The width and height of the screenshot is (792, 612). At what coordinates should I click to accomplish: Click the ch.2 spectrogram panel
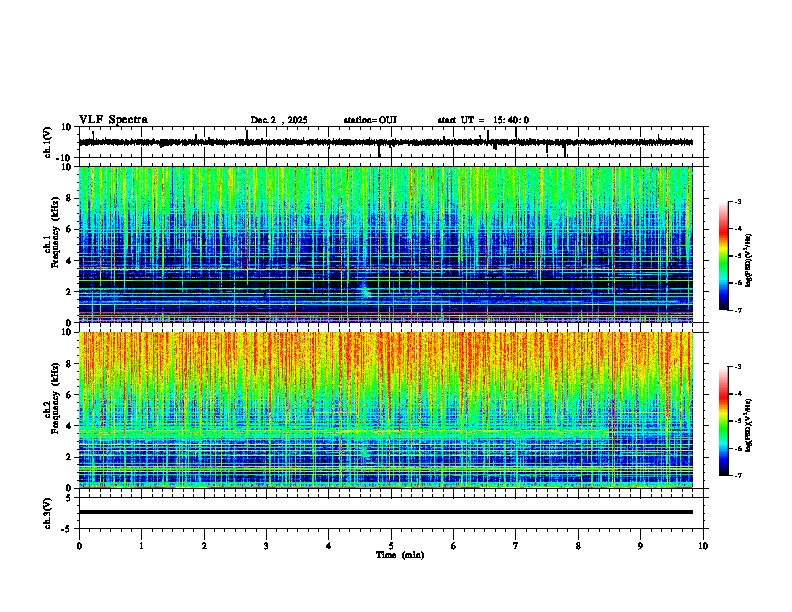tap(385, 410)
